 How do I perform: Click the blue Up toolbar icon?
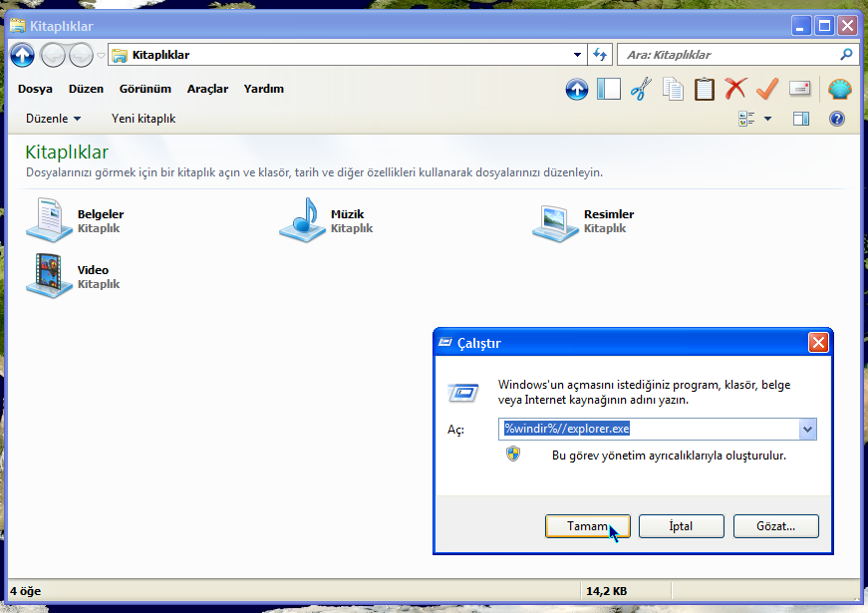(x=577, y=89)
